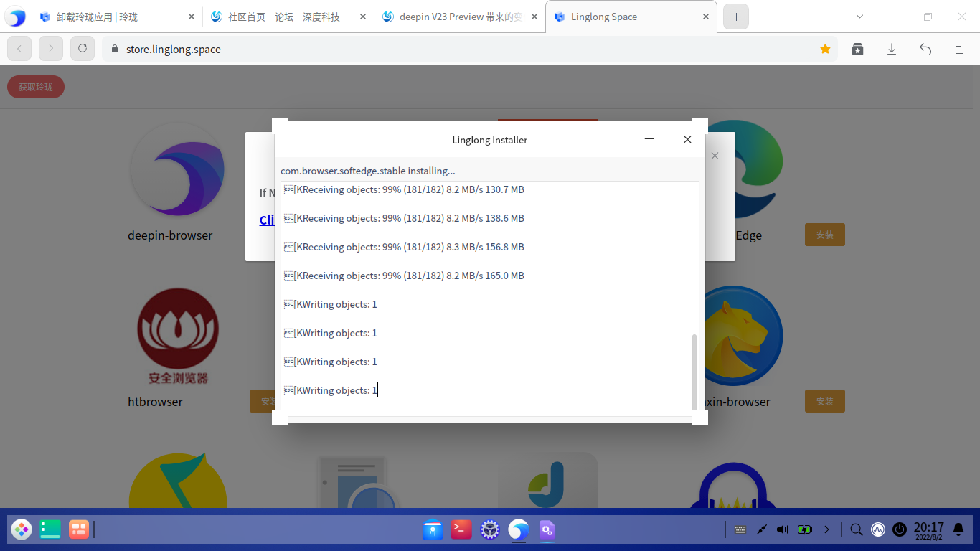Viewport: 980px width, 551px height.
Task: Bookmark this page using the star icon
Action: (825, 49)
